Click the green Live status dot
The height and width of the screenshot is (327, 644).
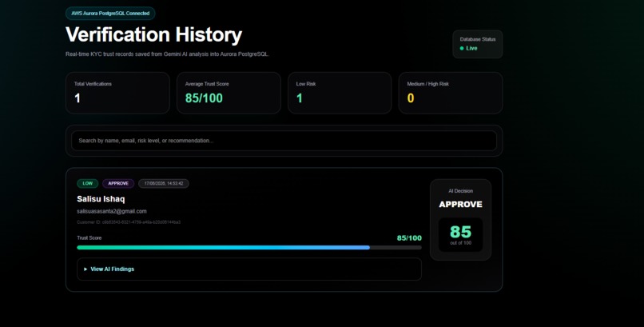(462, 48)
